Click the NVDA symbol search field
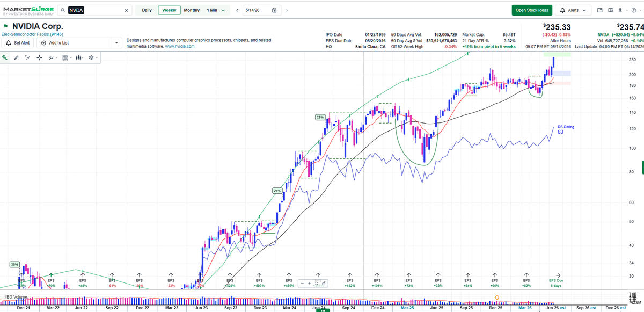This screenshot has height=312, width=644. click(x=95, y=10)
